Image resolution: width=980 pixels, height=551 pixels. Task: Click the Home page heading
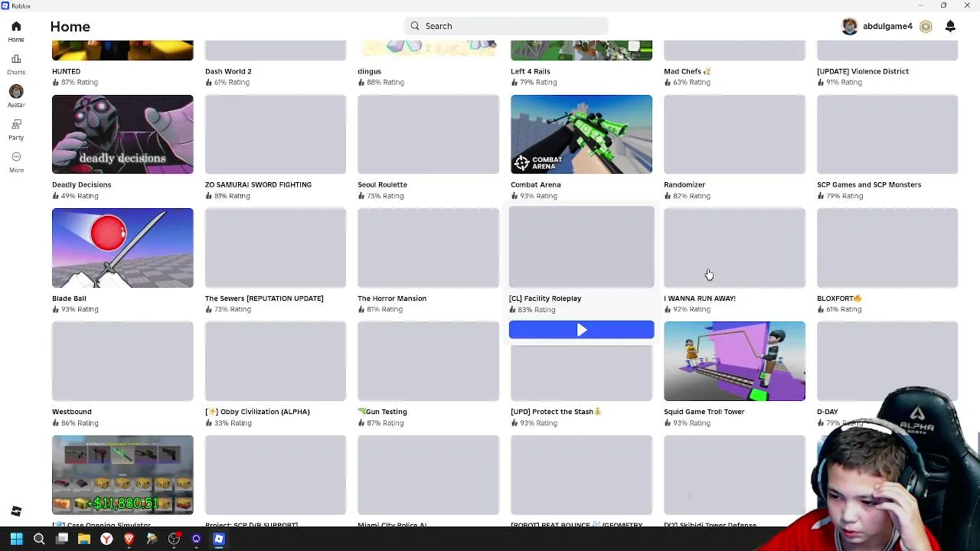[x=70, y=26]
